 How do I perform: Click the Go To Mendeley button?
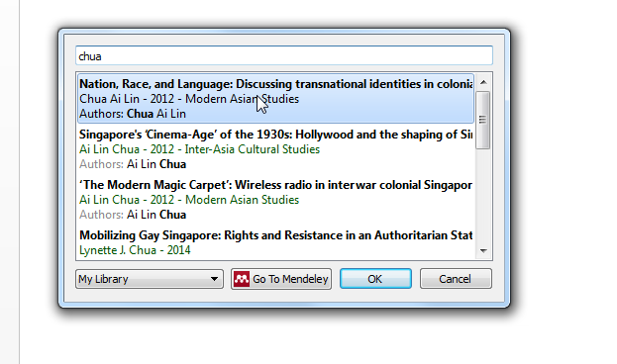pyautogui.click(x=281, y=279)
